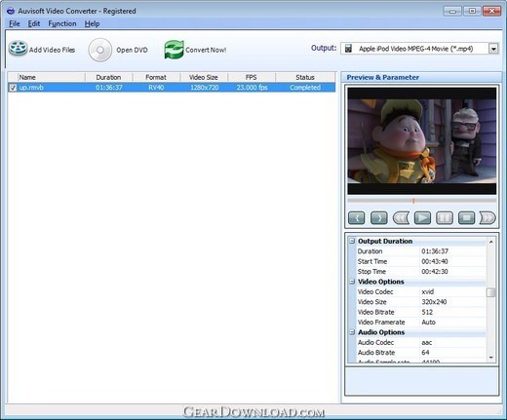
Task: Stop the preview playback
Action: 466,218
